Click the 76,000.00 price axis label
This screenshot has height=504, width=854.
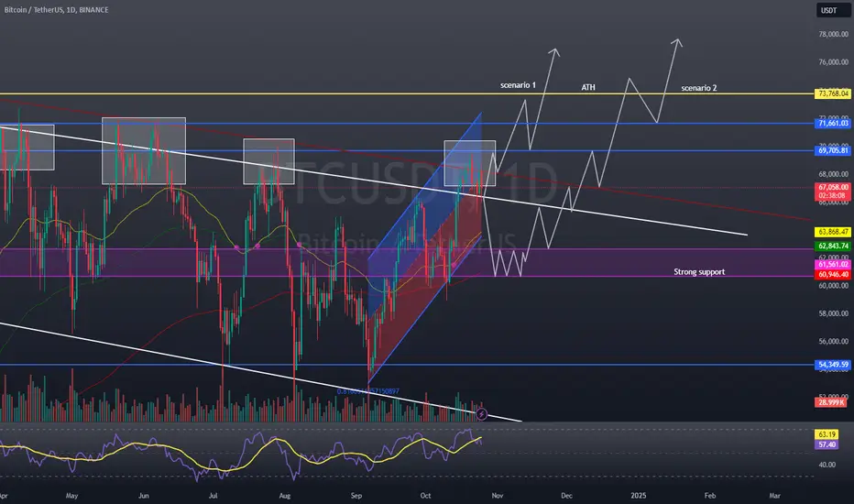(833, 62)
